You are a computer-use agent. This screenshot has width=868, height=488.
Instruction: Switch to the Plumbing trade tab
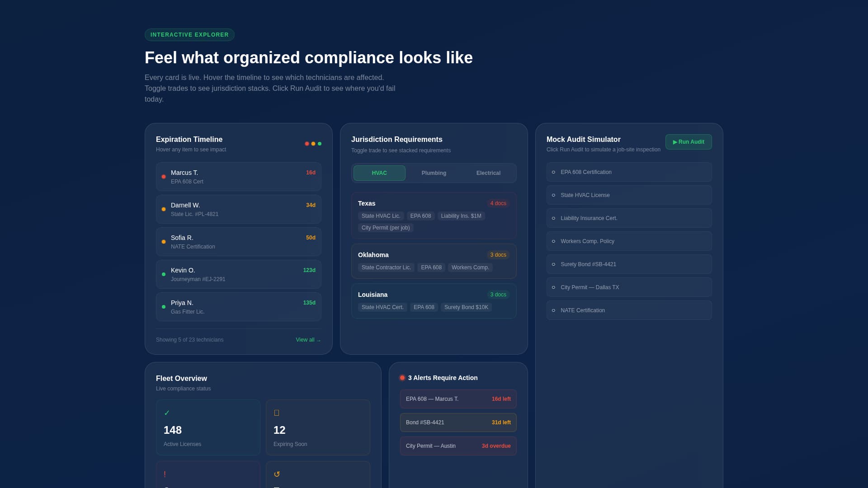(434, 173)
